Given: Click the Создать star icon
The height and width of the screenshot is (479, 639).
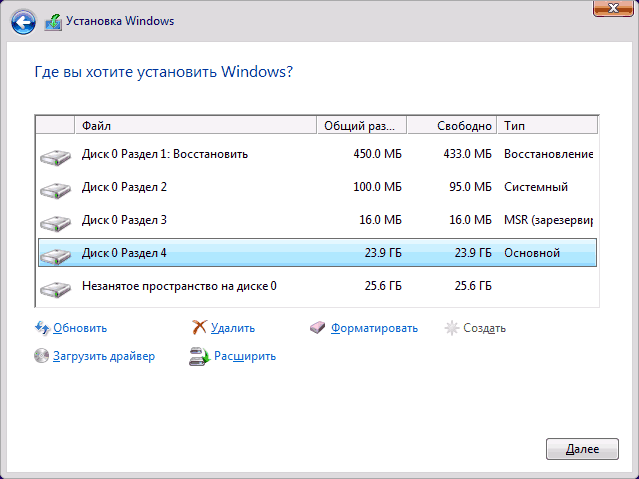Looking at the screenshot, I should click(452, 327).
